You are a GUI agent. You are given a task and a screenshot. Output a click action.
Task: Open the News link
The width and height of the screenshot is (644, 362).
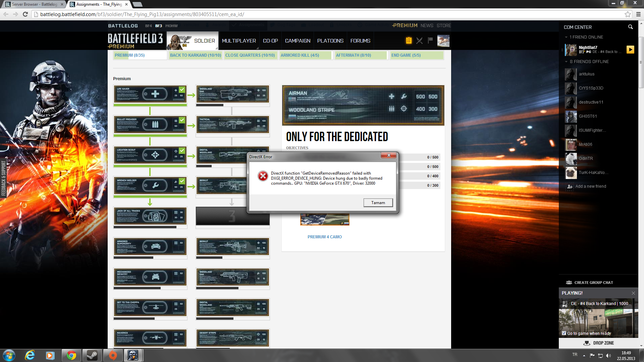coord(427,25)
